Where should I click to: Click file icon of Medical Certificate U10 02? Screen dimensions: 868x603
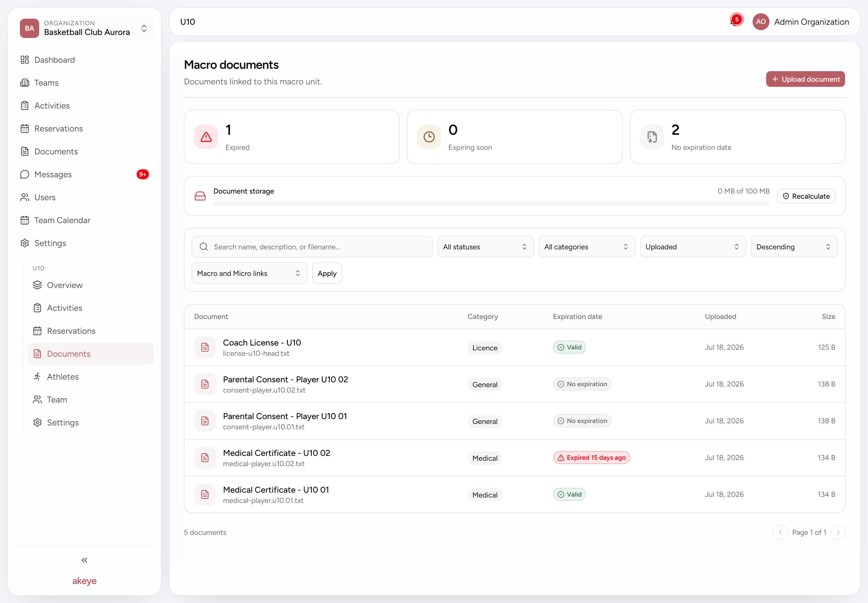205,458
